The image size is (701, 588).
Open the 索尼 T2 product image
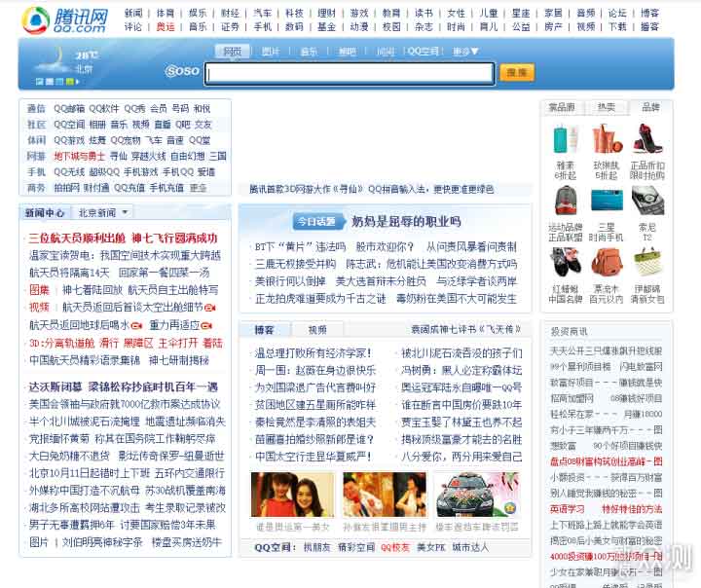[x=647, y=202]
